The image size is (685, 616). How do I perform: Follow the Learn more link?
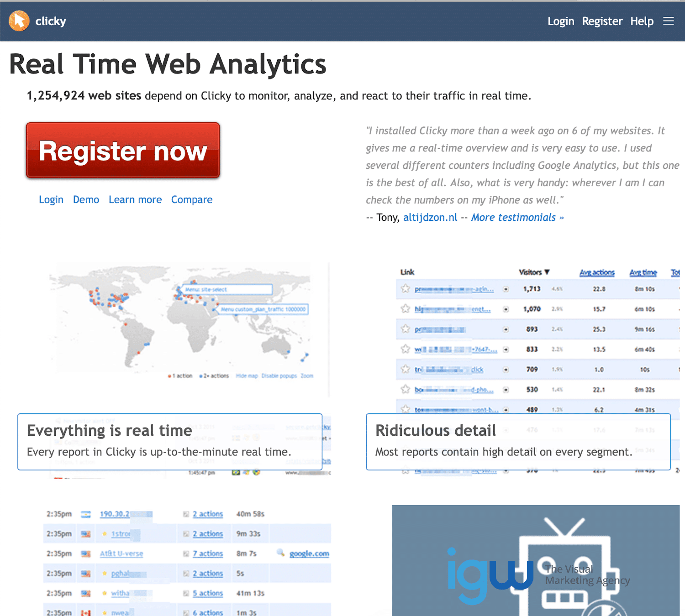(135, 200)
